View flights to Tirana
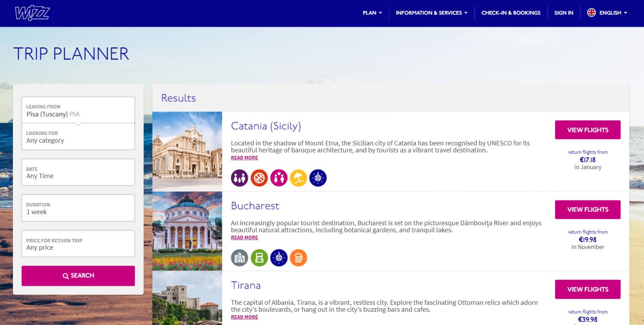This screenshot has height=325, width=644. coord(588,289)
